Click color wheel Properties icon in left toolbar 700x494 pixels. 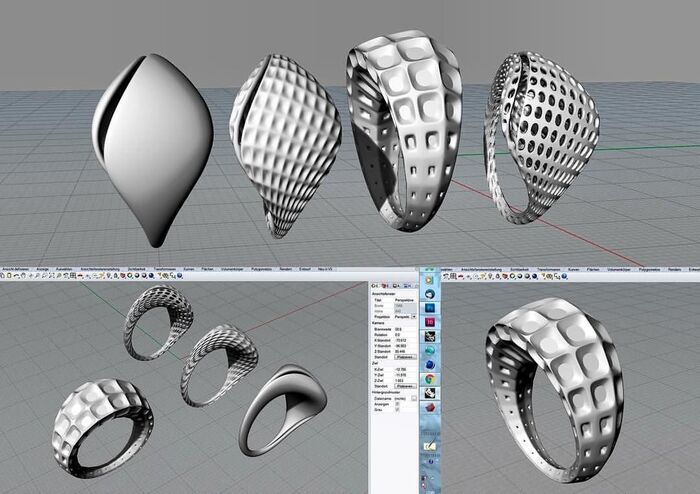[x=129, y=276]
